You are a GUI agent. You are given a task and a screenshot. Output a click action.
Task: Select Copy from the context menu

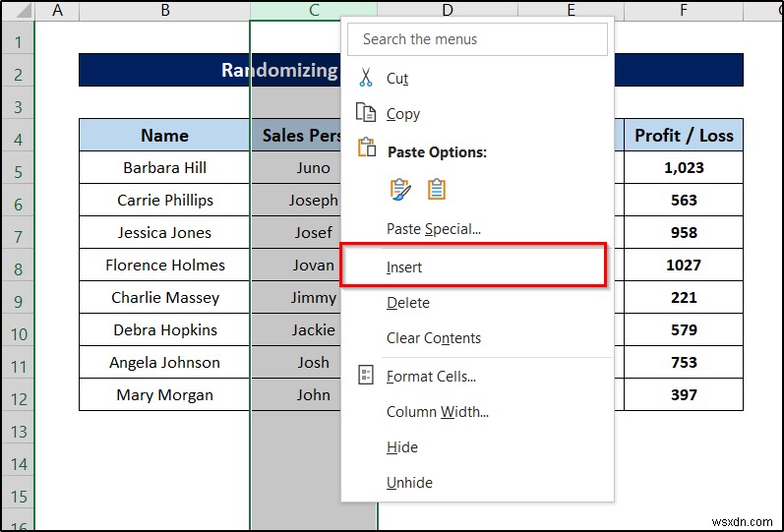pos(477,114)
